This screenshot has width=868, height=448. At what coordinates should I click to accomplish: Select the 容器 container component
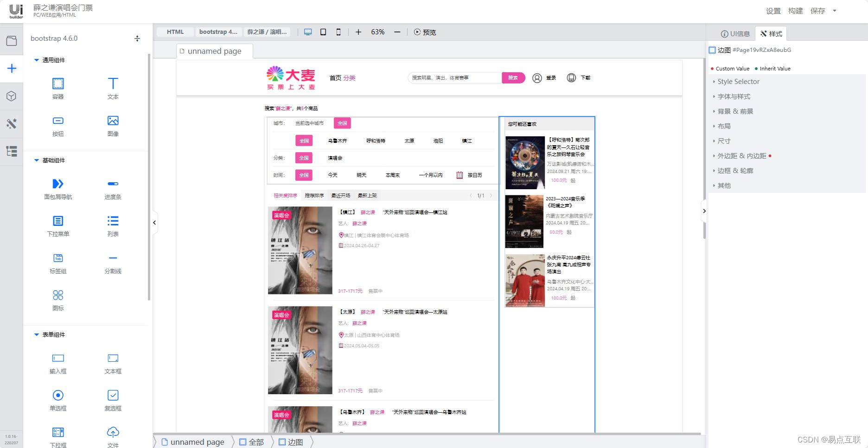tap(58, 89)
